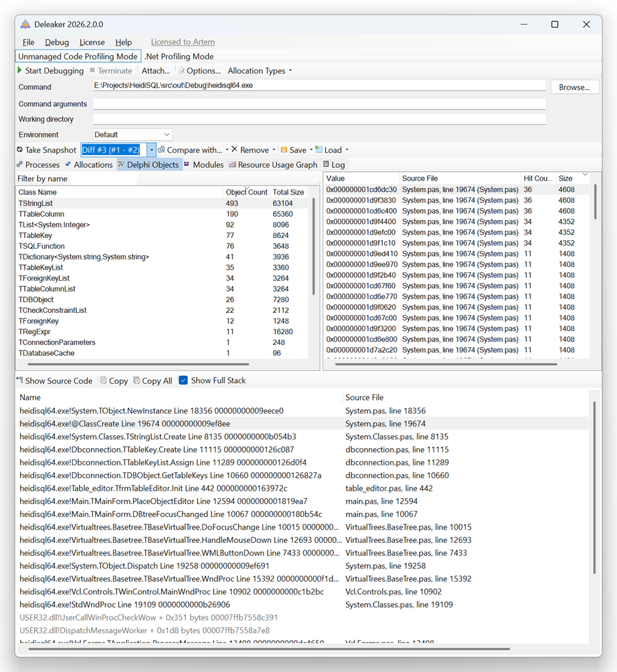Screen dimensions: 617x672
Task: Click the Take Snapshot refresh icon
Action: [x=19, y=150]
